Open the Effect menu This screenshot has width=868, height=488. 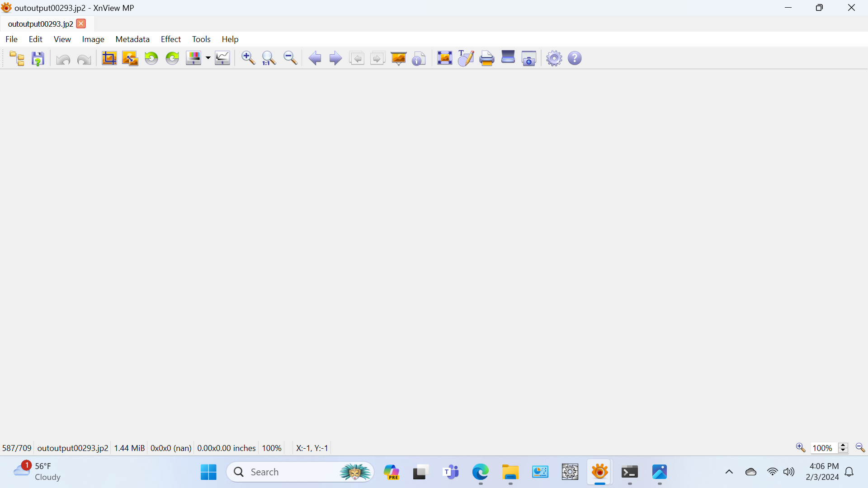pos(170,39)
